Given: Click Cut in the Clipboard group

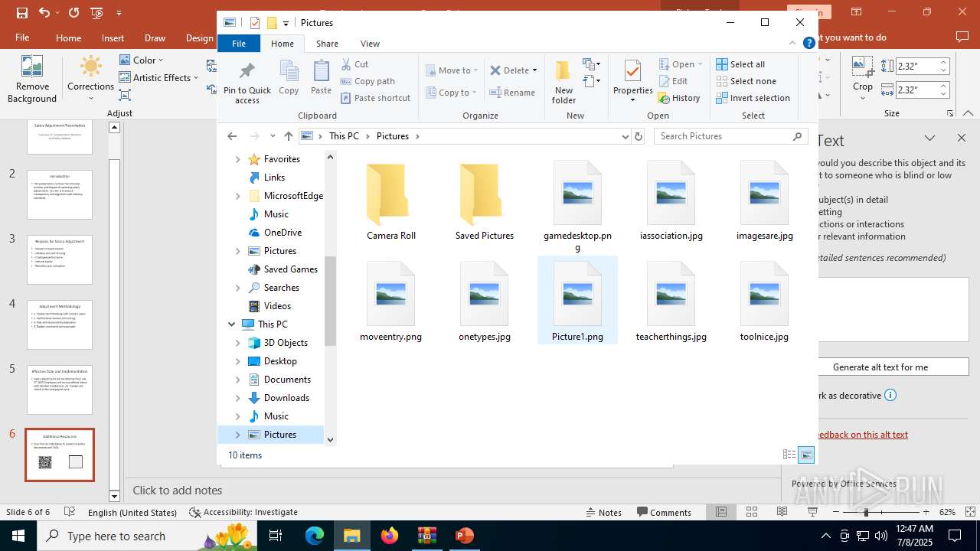Looking at the screenshot, I should [355, 64].
